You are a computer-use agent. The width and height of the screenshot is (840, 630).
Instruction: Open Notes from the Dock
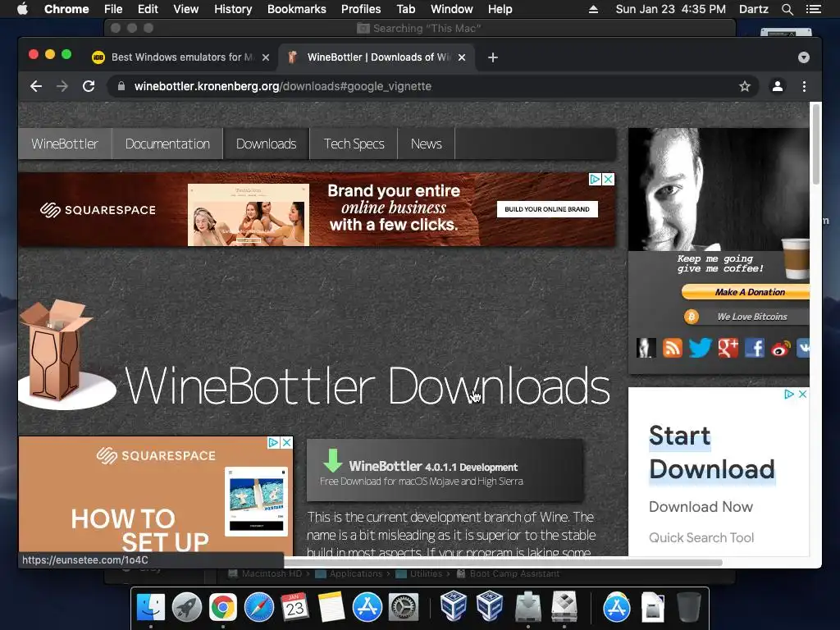click(x=331, y=607)
